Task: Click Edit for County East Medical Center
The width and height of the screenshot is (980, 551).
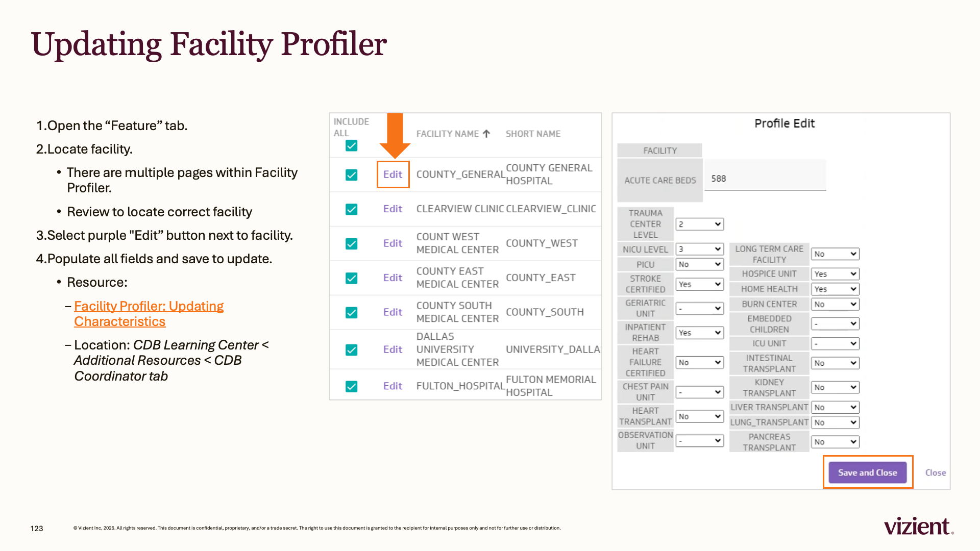Action: [x=393, y=278]
